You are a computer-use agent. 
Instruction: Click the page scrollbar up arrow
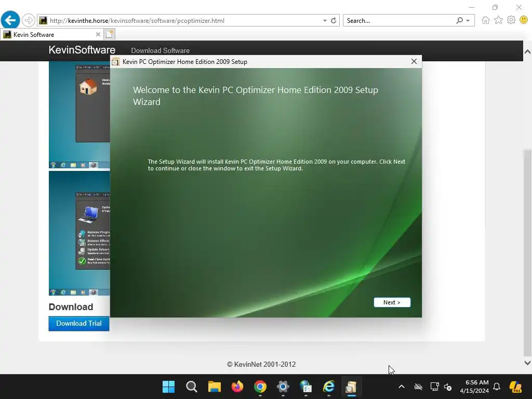pyautogui.click(x=527, y=52)
